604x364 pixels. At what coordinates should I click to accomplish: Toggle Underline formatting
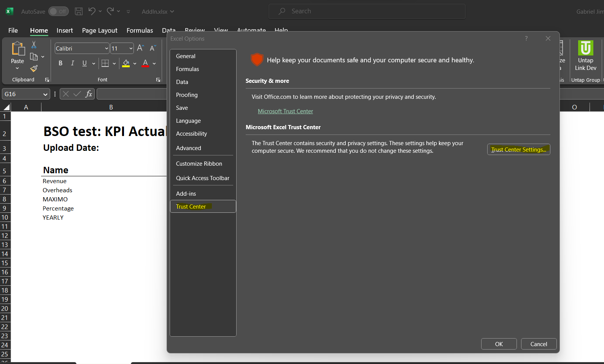pyautogui.click(x=84, y=63)
